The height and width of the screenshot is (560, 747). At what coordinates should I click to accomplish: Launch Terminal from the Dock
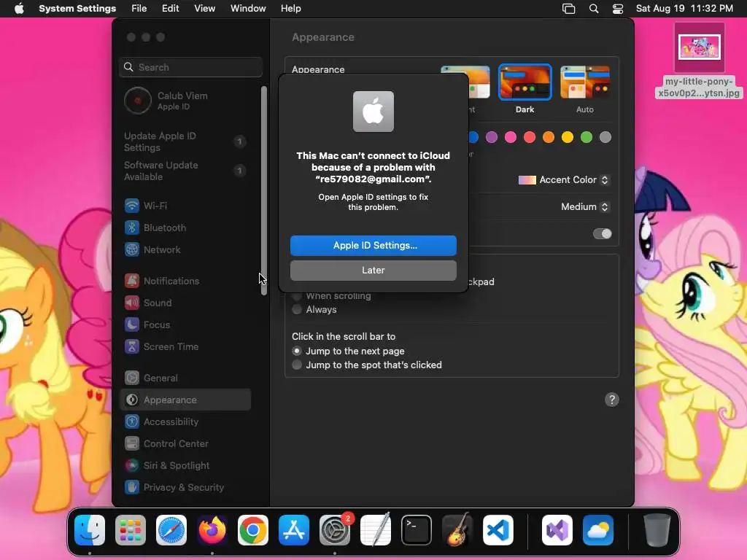click(417, 530)
